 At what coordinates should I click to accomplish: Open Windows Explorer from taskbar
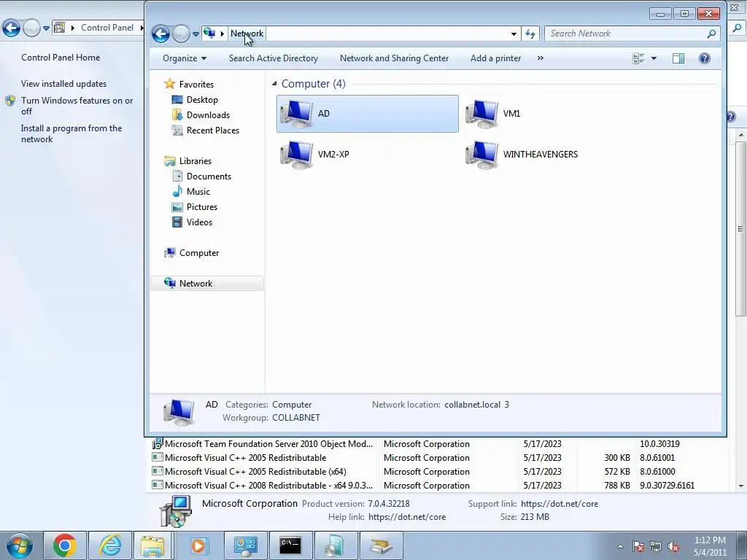coord(153,545)
